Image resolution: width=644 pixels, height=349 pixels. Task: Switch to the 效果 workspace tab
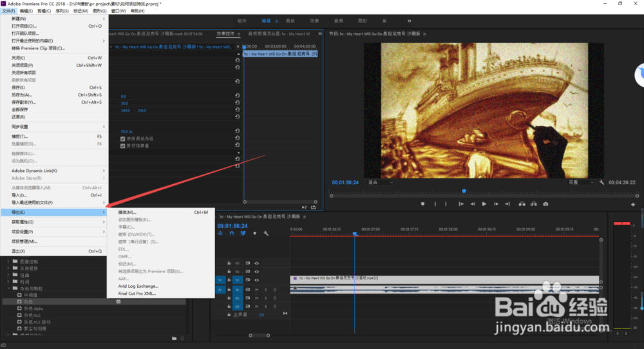point(315,21)
